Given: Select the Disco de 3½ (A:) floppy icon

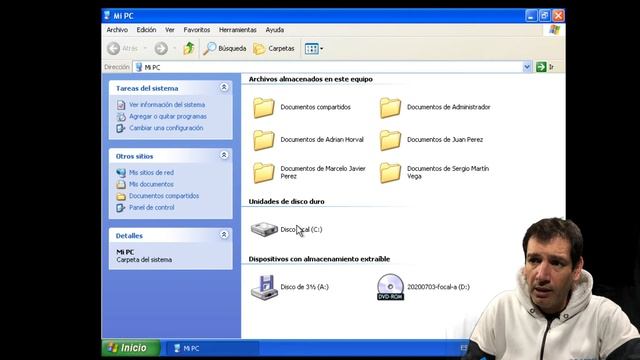Looking at the screenshot, I should [264, 287].
